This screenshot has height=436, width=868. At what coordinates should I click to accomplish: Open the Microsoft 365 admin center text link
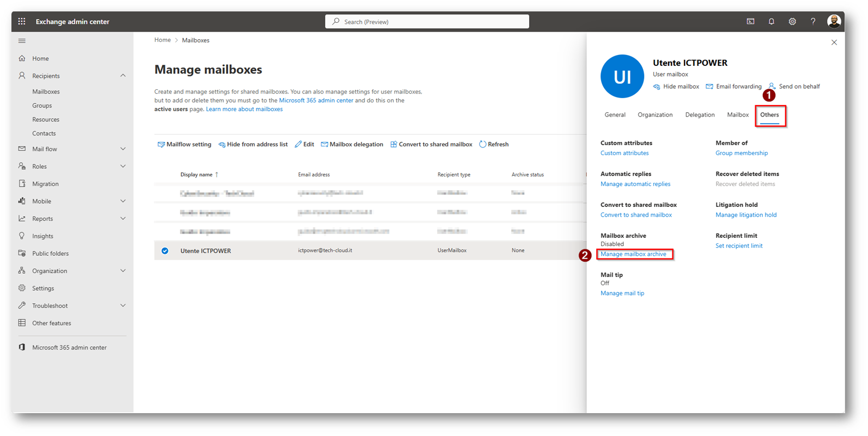pyautogui.click(x=316, y=100)
